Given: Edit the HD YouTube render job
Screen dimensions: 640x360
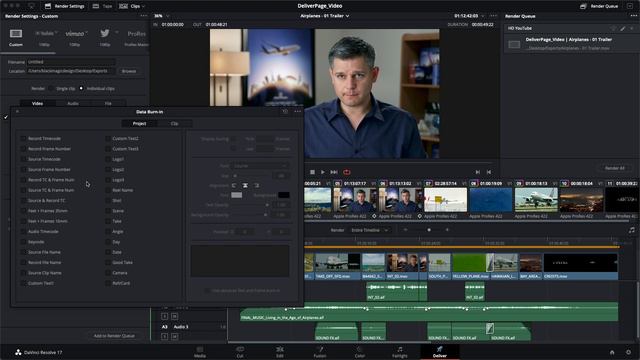Looking at the screenshot, I should click(623, 29).
